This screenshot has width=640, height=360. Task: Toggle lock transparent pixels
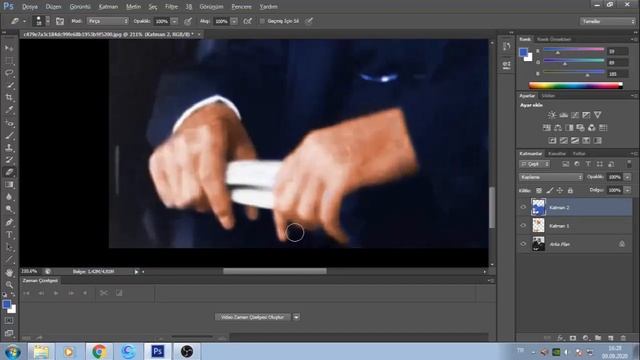[x=539, y=190]
